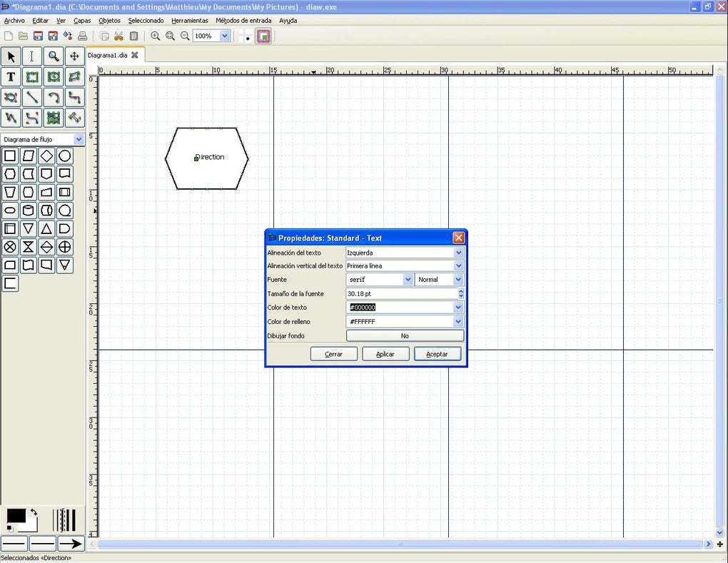The height and width of the screenshot is (563, 728).
Task: Save the diagram with floppy icon
Action: pyautogui.click(x=38, y=36)
